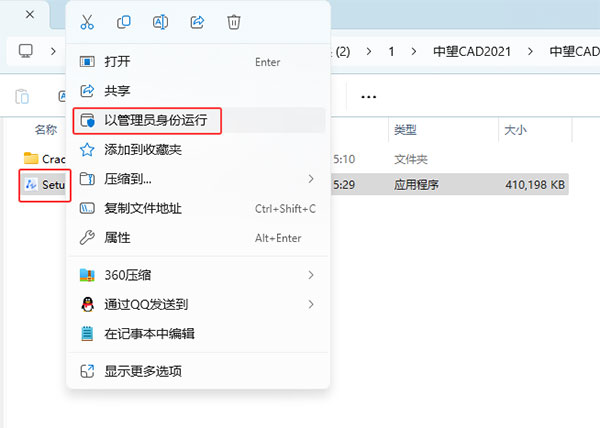
Task: Click the notepad icon beside 在记事本中编辑
Action: tap(87, 334)
